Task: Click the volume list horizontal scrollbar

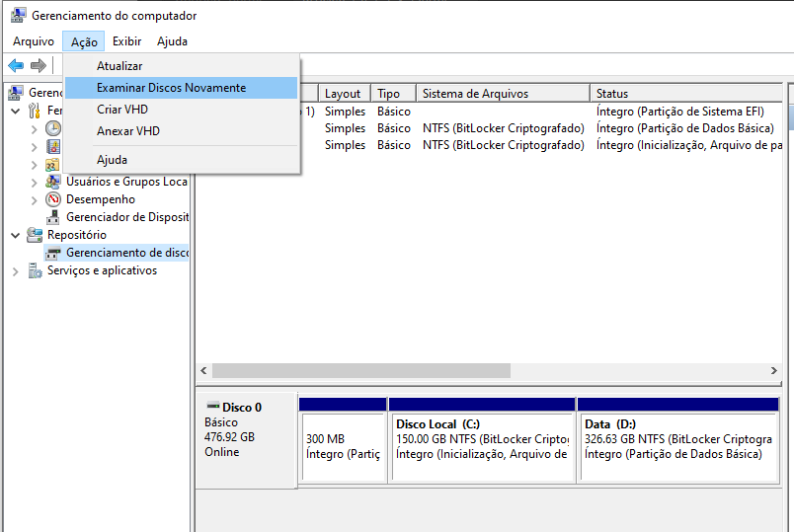Action: pyautogui.click(x=360, y=371)
